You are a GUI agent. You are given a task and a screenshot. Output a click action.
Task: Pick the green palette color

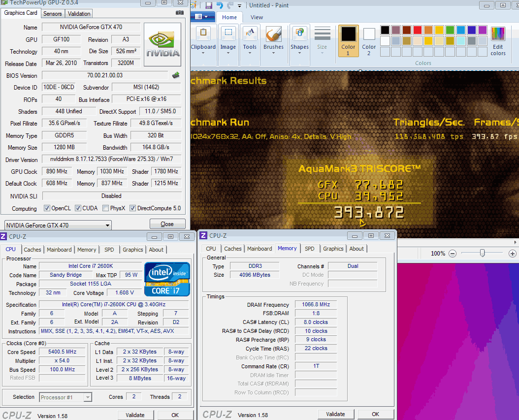pyautogui.click(x=450, y=30)
